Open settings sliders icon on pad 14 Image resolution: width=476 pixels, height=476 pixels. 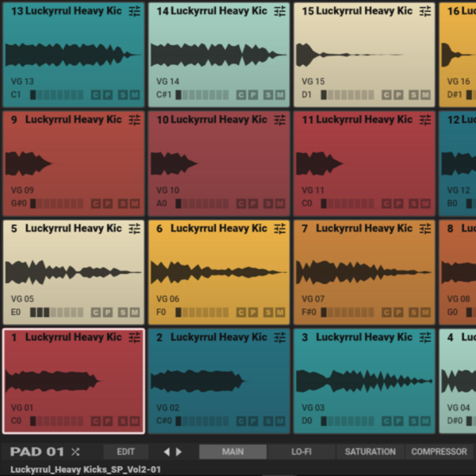(280, 11)
